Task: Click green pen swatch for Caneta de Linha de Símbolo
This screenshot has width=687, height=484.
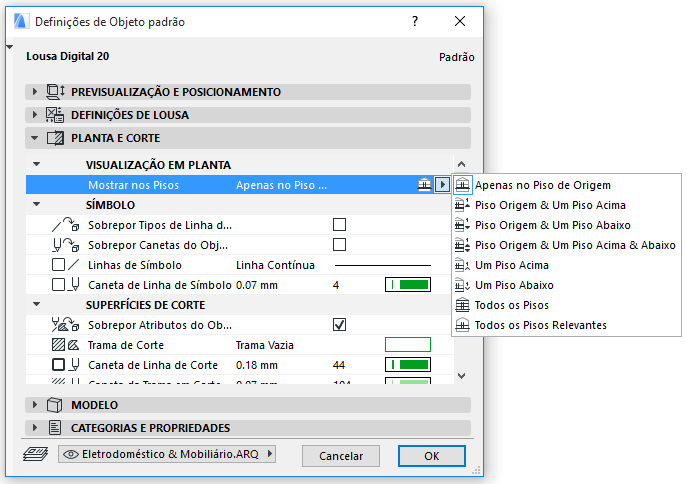Action: pos(407,285)
